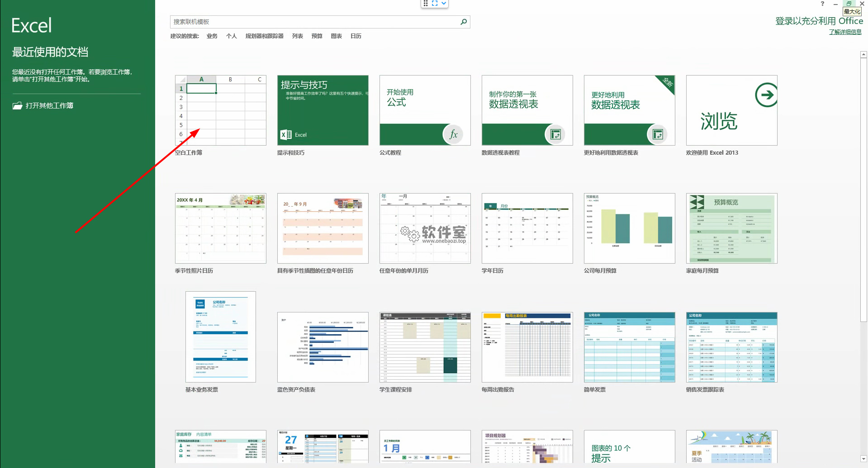
Task: Select suggested search 业务
Action: 212,36
